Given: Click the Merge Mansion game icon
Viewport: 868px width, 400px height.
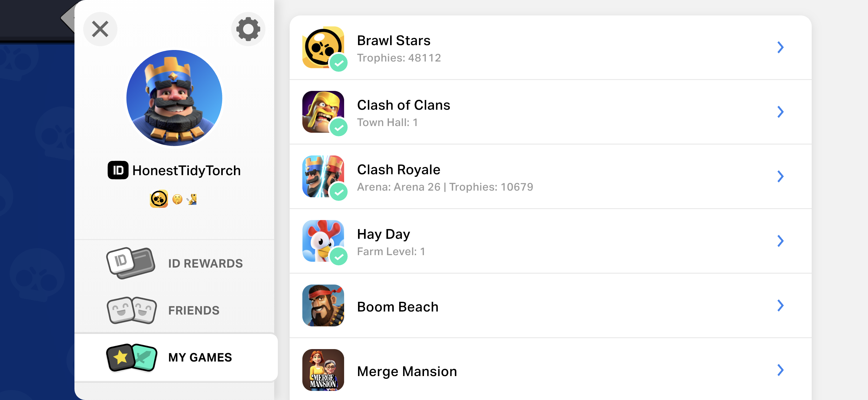Looking at the screenshot, I should (323, 370).
